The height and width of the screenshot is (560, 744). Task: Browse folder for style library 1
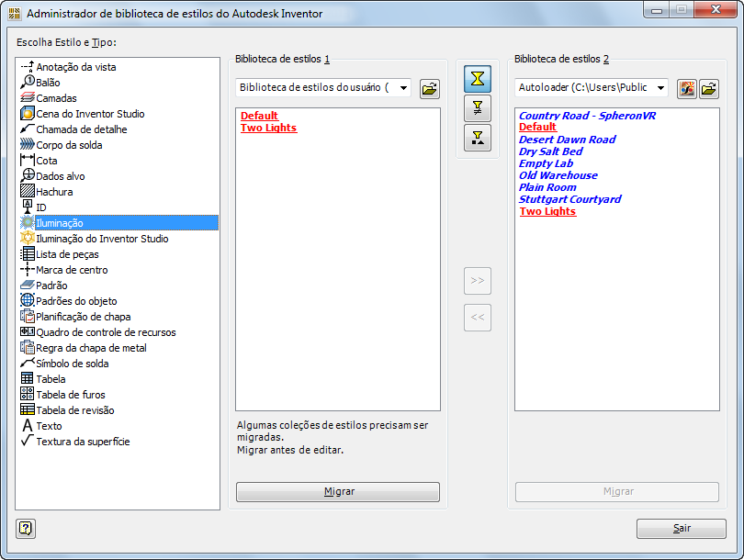430,89
